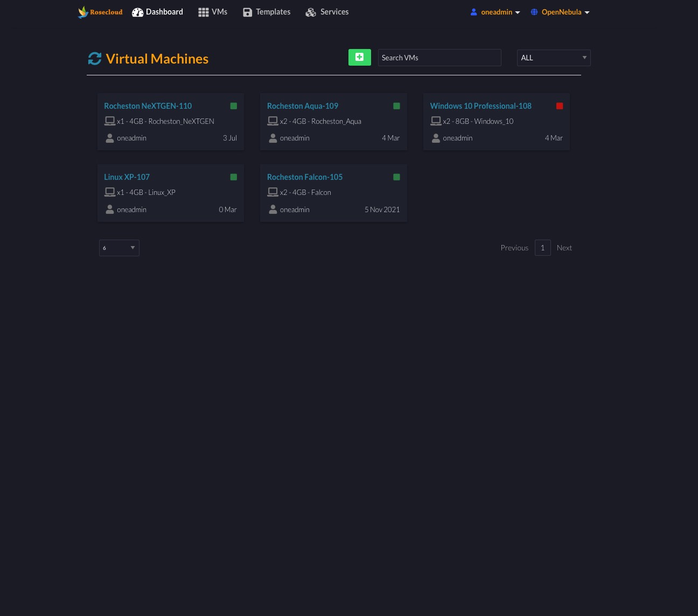Expand the oneadmin user dropdown

[x=495, y=12]
